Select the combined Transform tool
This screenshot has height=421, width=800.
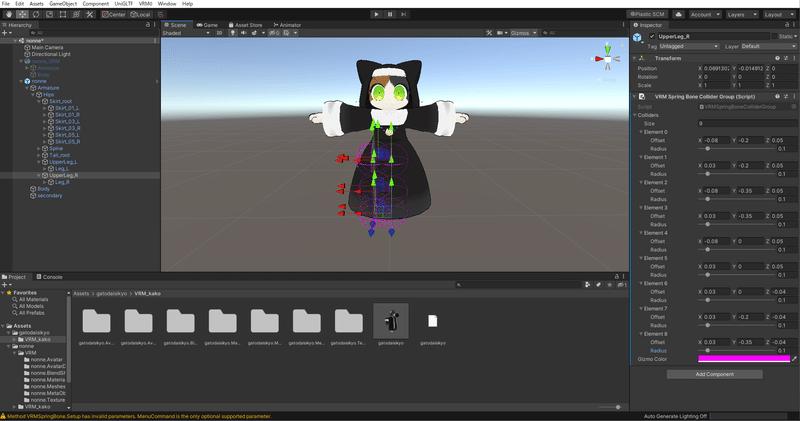(x=77, y=14)
